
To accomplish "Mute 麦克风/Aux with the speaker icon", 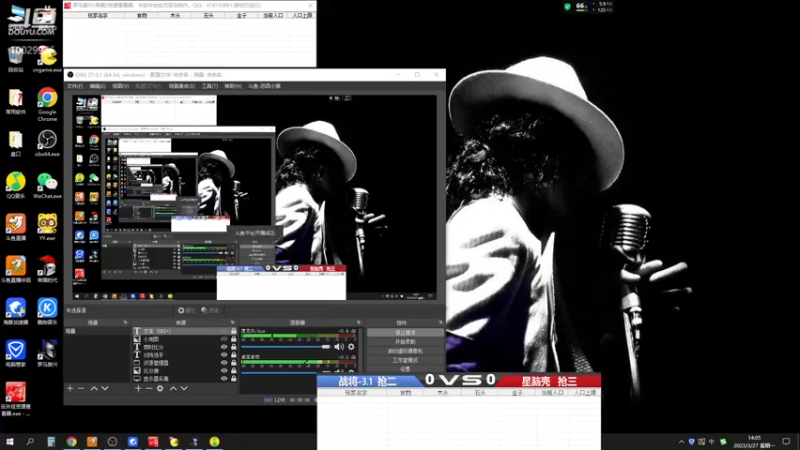I will tap(339, 347).
